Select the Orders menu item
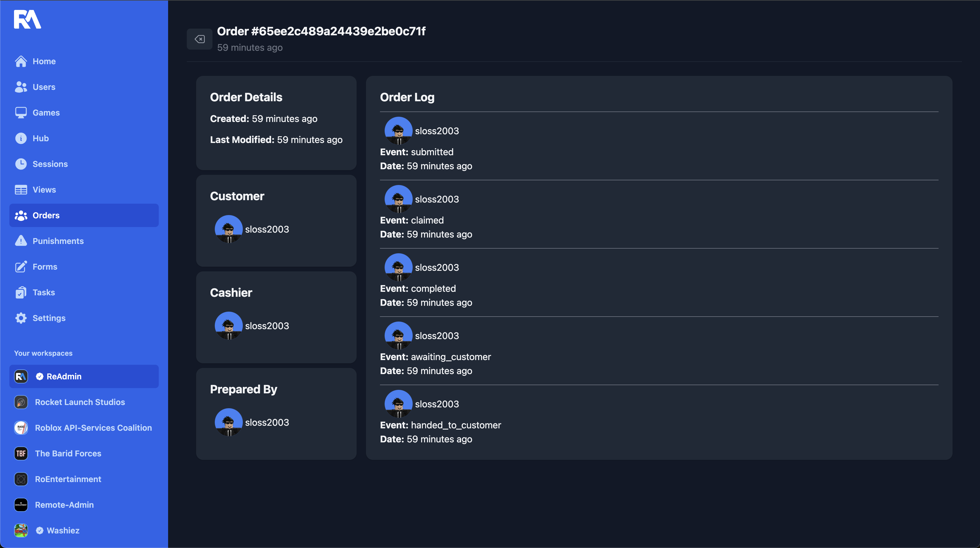Image resolution: width=980 pixels, height=548 pixels. [x=46, y=215]
